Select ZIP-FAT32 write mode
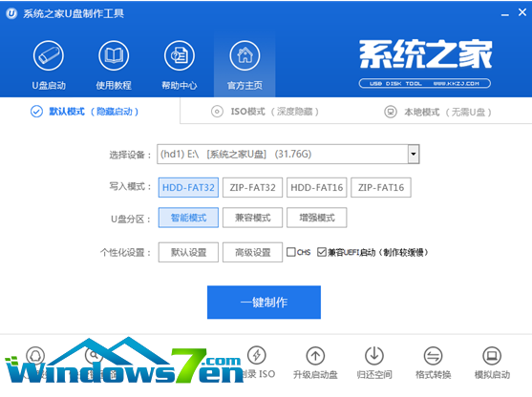Screen dimensions: 532x397 pyautogui.click(x=252, y=187)
